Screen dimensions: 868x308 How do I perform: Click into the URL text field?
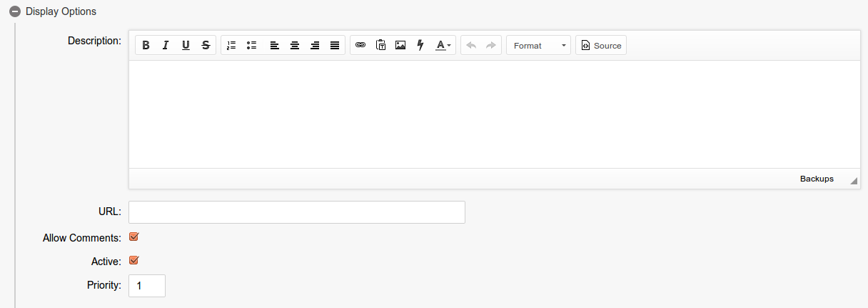pos(296,212)
